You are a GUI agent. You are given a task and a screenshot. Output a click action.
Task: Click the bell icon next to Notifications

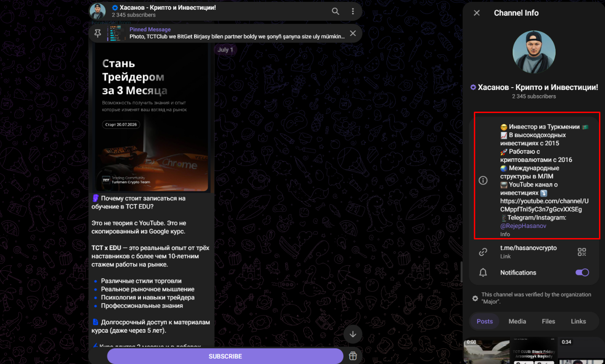point(483,273)
